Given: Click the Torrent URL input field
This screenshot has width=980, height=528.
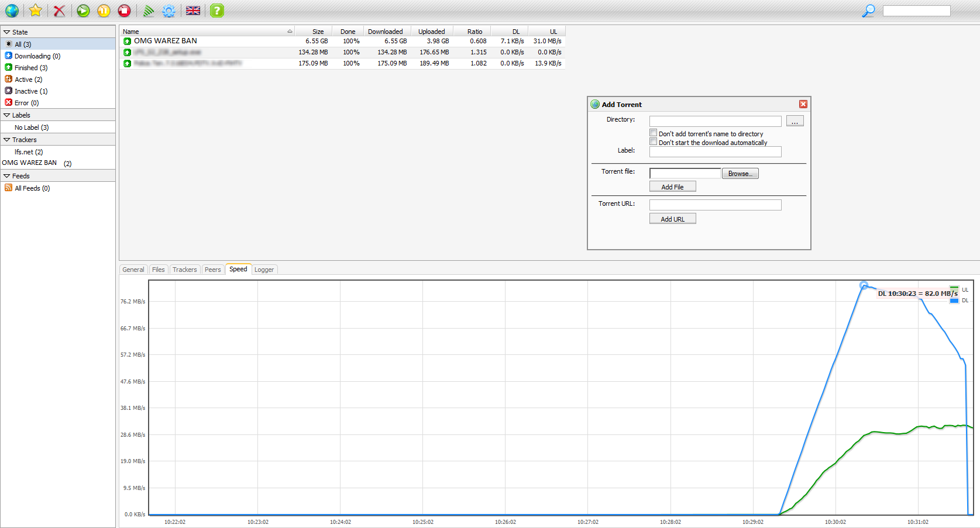Looking at the screenshot, I should point(715,205).
